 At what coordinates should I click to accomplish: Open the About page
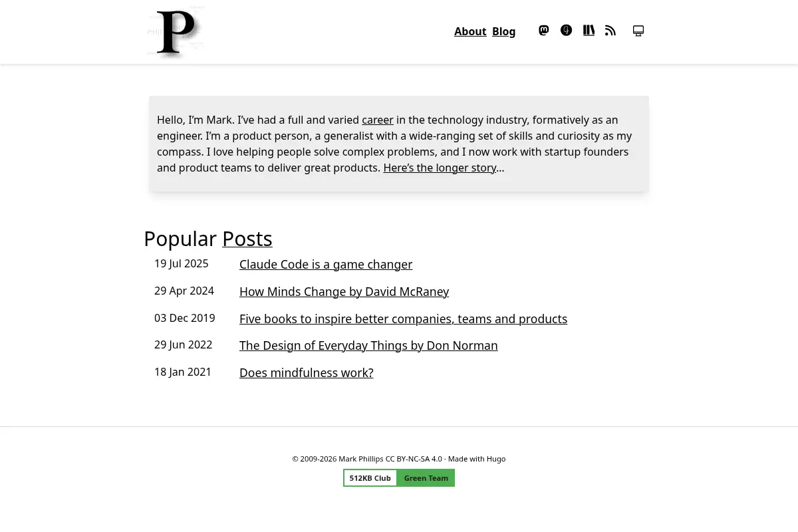pyautogui.click(x=470, y=31)
